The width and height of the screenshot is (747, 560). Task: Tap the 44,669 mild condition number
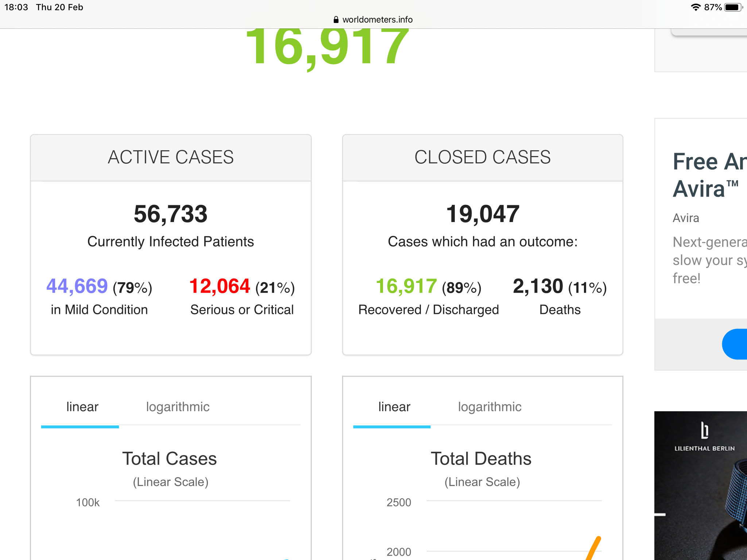pyautogui.click(x=77, y=286)
